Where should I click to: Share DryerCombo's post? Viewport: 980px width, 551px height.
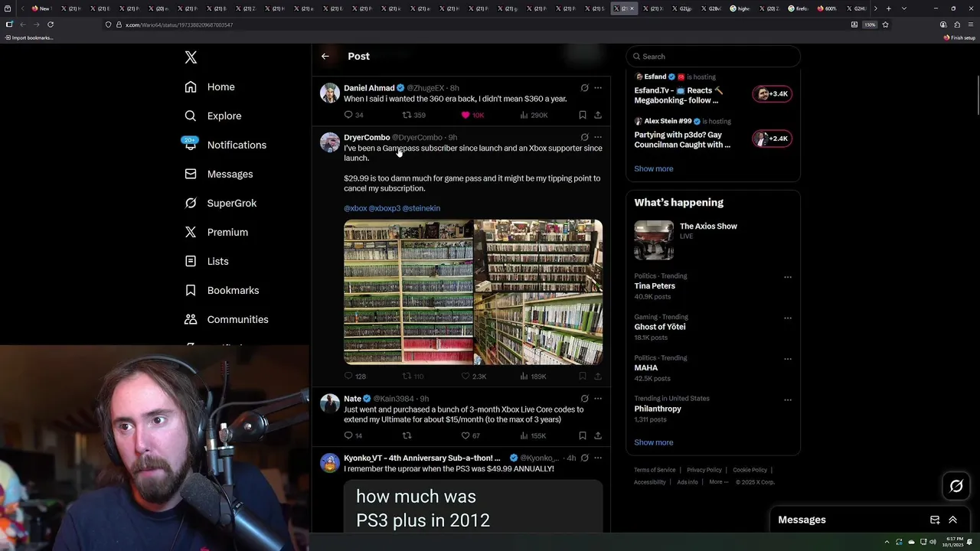pyautogui.click(x=598, y=377)
